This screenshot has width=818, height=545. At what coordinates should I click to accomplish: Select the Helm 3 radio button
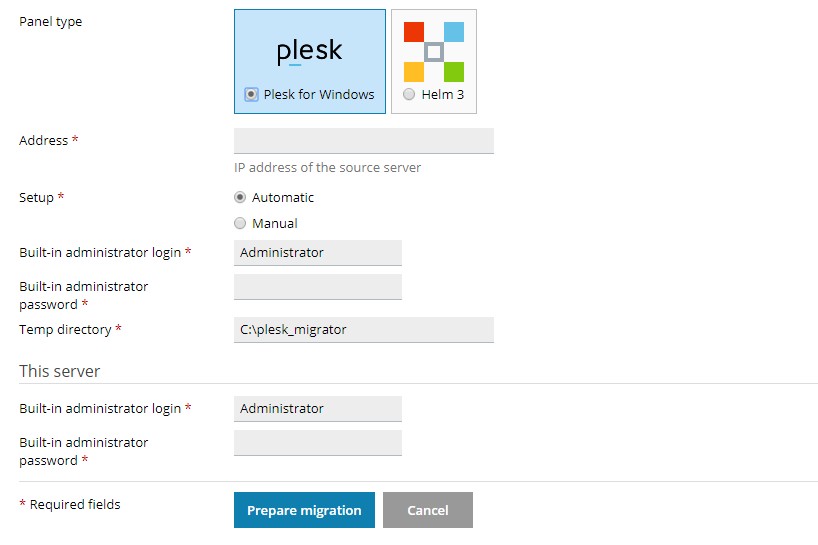(409, 94)
